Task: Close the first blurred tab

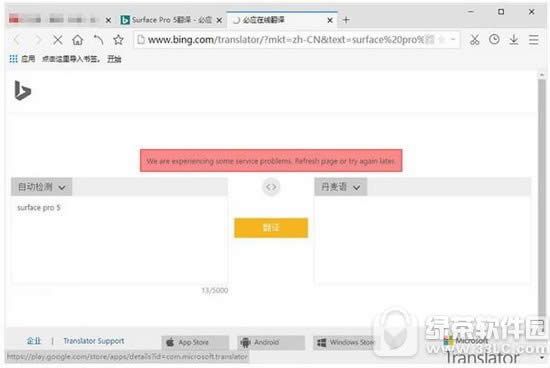Action: tap(108, 20)
